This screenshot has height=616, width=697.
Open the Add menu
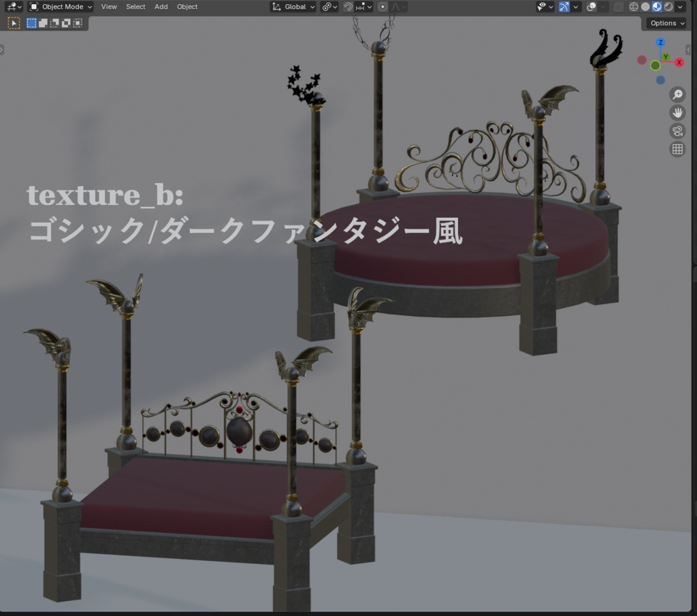click(x=161, y=7)
